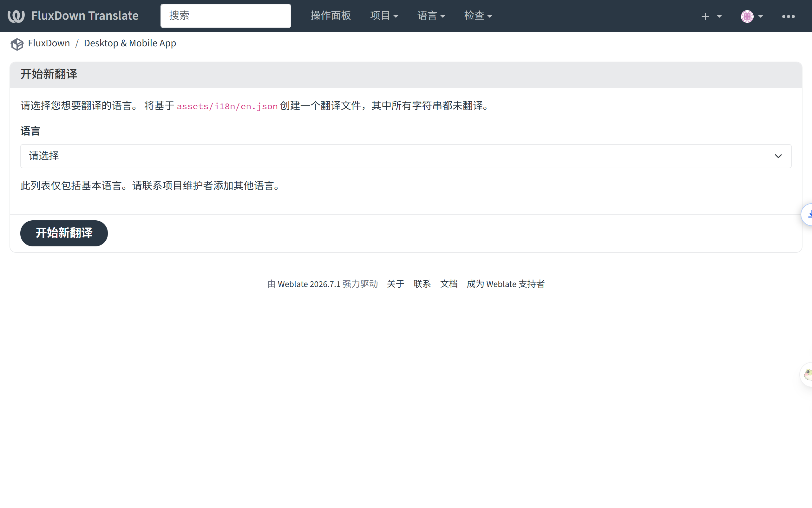This screenshot has width=812, height=508.
Task: Open the 联系 footer link
Action: pos(422,284)
